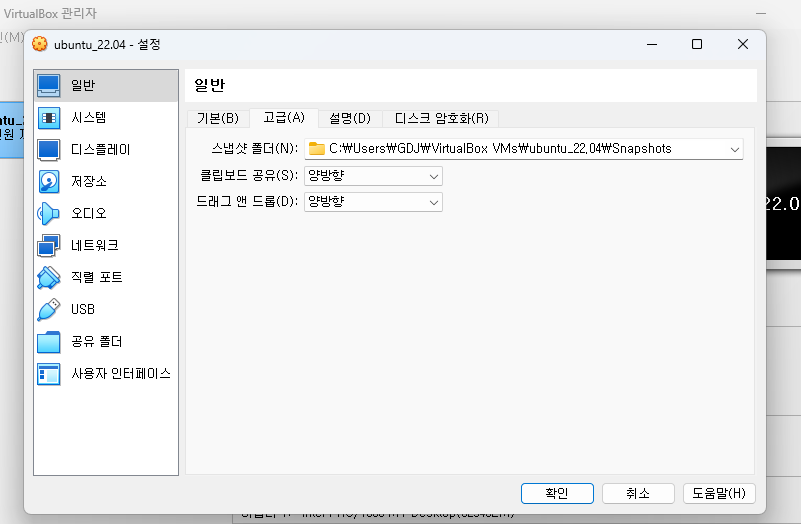Select 디스플레이 label in settings list

[101, 150]
